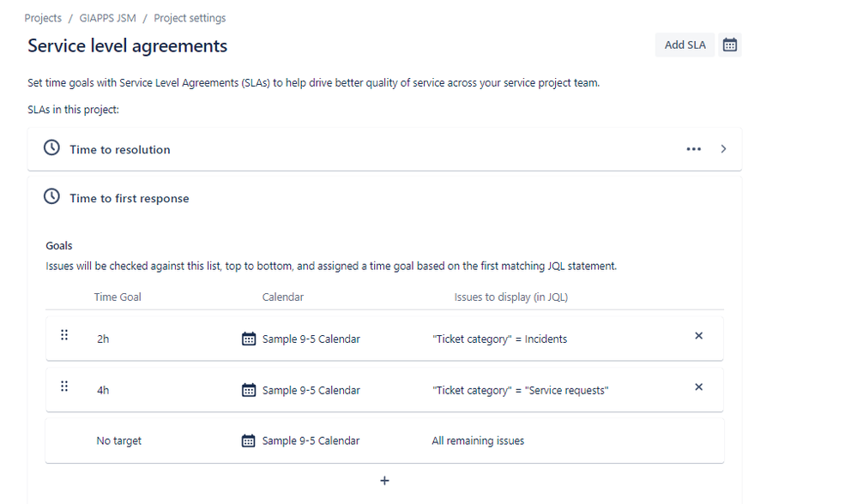Remove the Incidents goal with its X
Screen dimensions: 857x504
click(698, 336)
